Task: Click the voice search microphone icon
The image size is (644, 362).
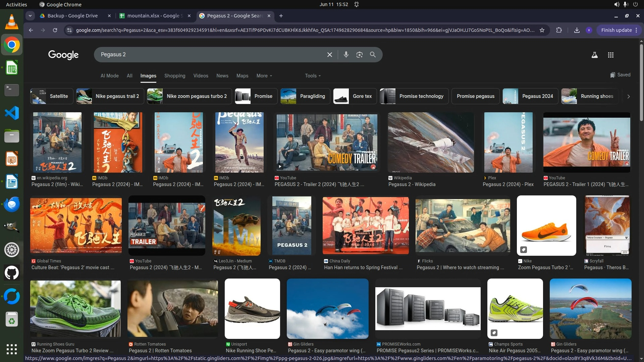Action: [346, 55]
